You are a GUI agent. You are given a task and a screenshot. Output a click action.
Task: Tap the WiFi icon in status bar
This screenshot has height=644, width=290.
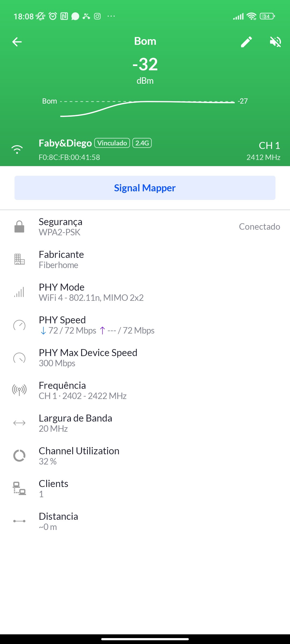pos(252,16)
